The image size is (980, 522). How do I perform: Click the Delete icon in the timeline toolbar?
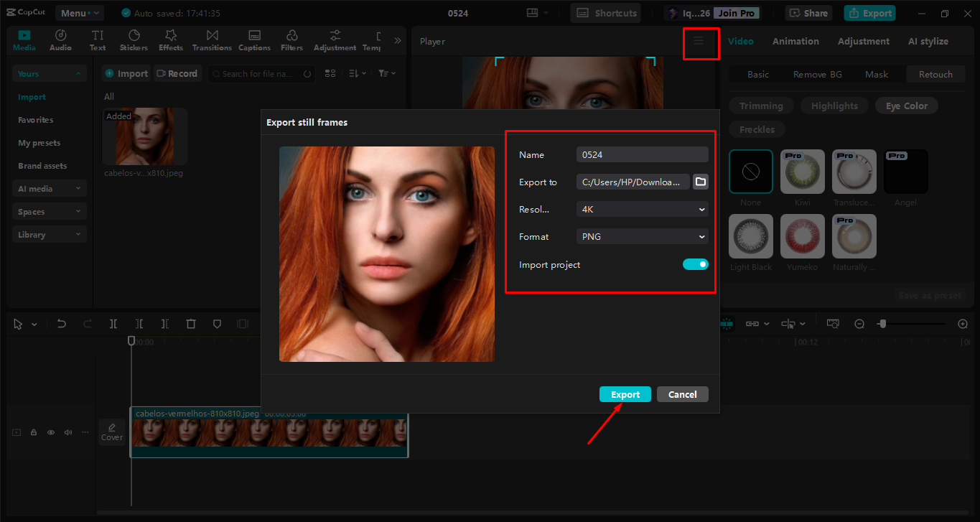(190, 324)
